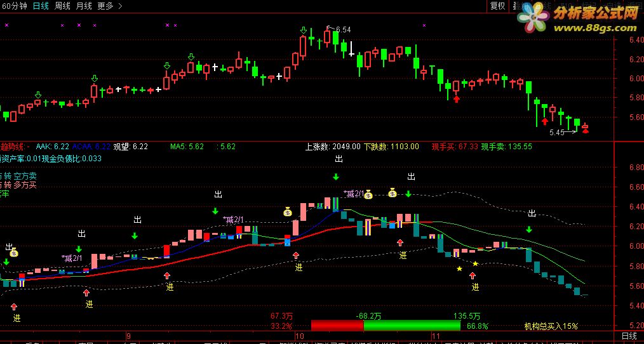Click the 66.8% sell percentage
Image resolution: width=644 pixels, height=344 pixels.
coord(477,326)
